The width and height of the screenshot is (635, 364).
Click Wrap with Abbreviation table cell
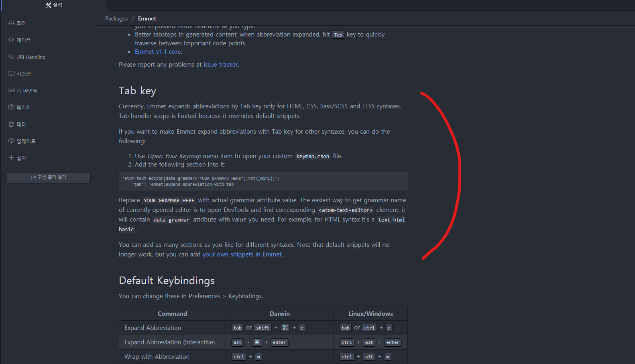click(172, 357)
